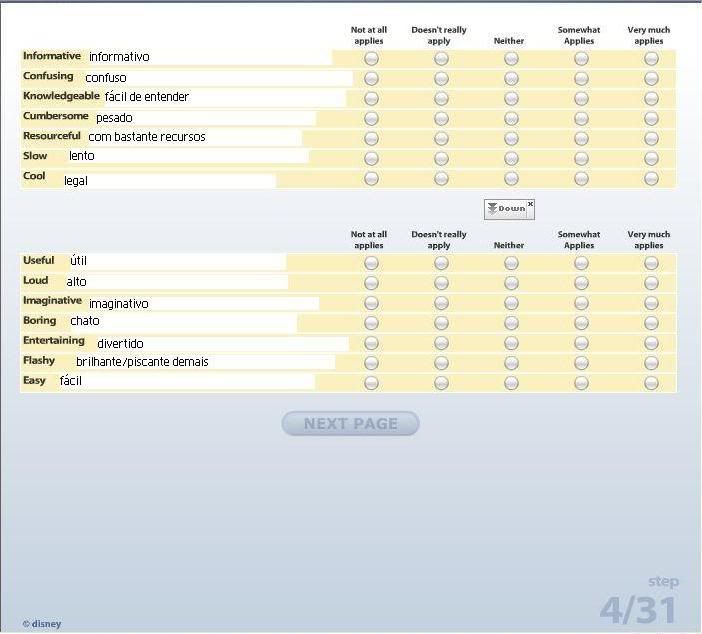Select 'Not at all applies' for Loud
Image resolution: width=702 pixels, height=634 pixels.
[371, 283]
